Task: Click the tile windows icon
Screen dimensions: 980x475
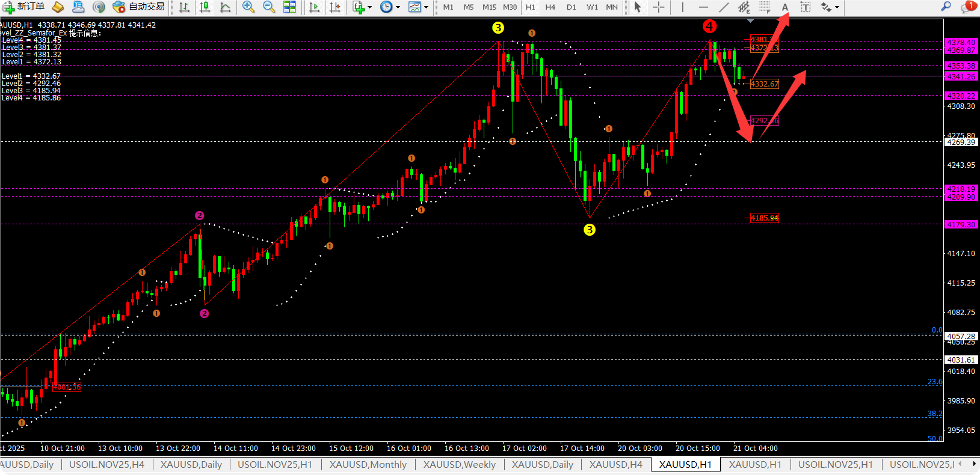Action: click(289, 7)
